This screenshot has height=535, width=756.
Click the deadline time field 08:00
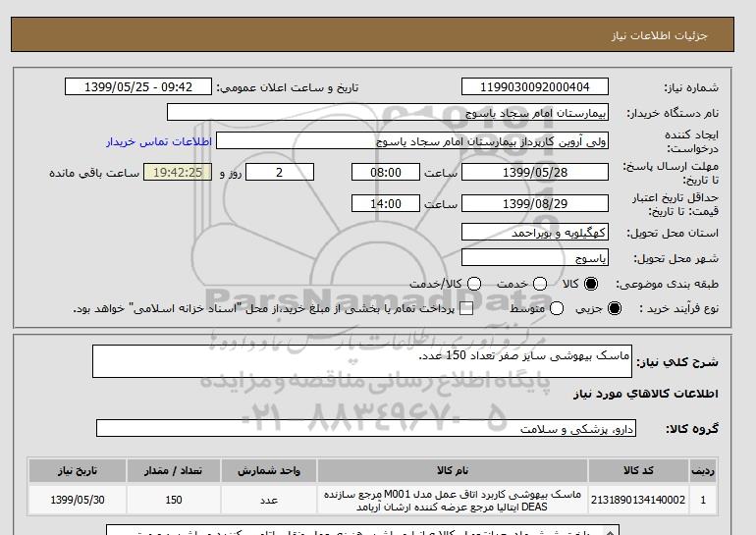point(386,172)
